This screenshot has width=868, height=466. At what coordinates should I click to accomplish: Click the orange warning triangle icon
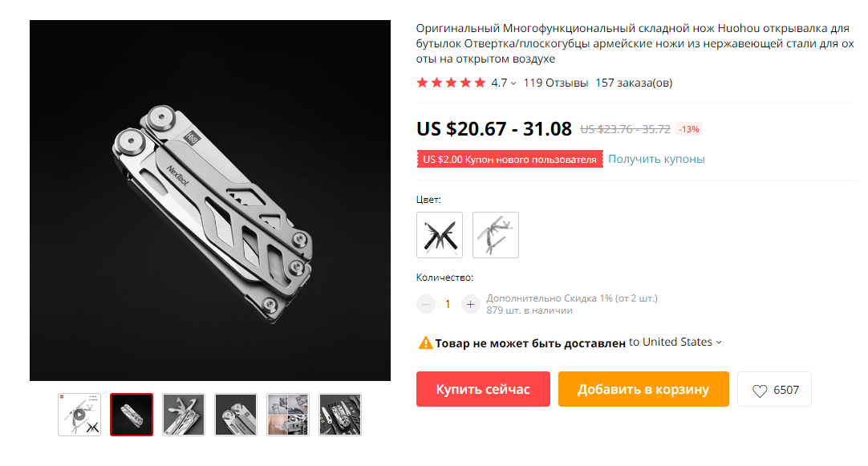pyautogui.click(x=425, y=343)
